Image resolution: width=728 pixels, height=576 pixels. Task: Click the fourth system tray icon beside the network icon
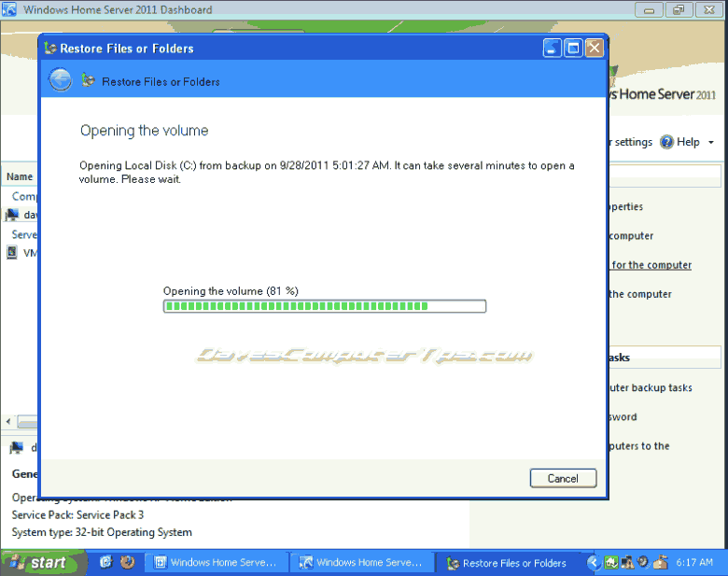tap(643, 562)
